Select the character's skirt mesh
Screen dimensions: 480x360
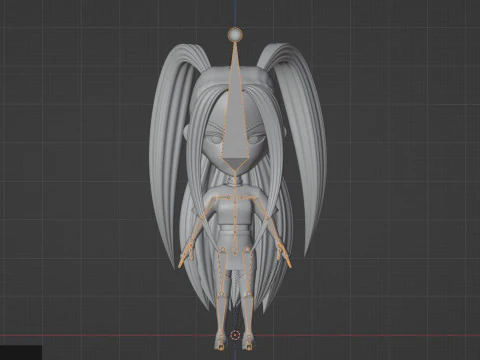236,251
